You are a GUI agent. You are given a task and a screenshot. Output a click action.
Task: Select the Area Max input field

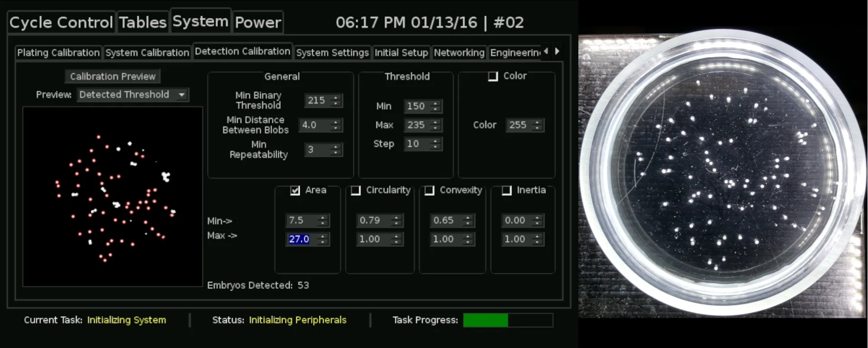301,239
